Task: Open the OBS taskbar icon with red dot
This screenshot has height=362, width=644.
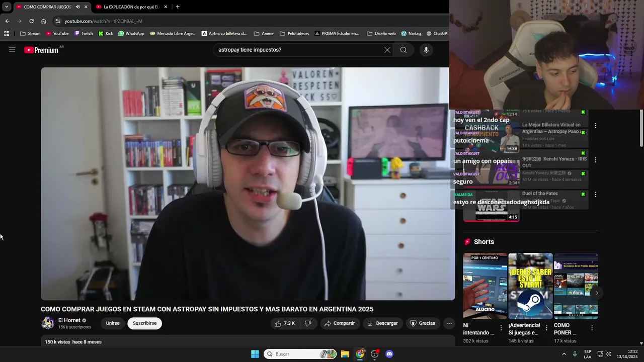Action: [374, 354]
